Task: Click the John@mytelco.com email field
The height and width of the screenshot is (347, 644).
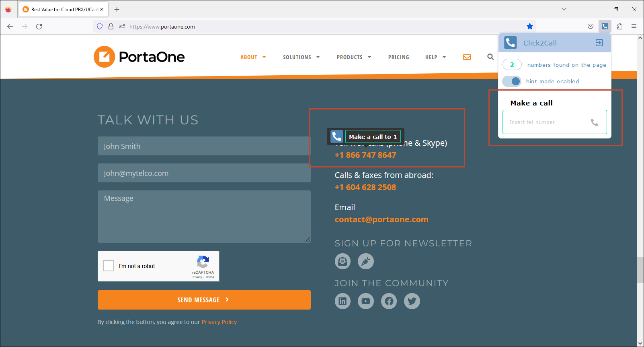Action: click(x=204, y=173)
